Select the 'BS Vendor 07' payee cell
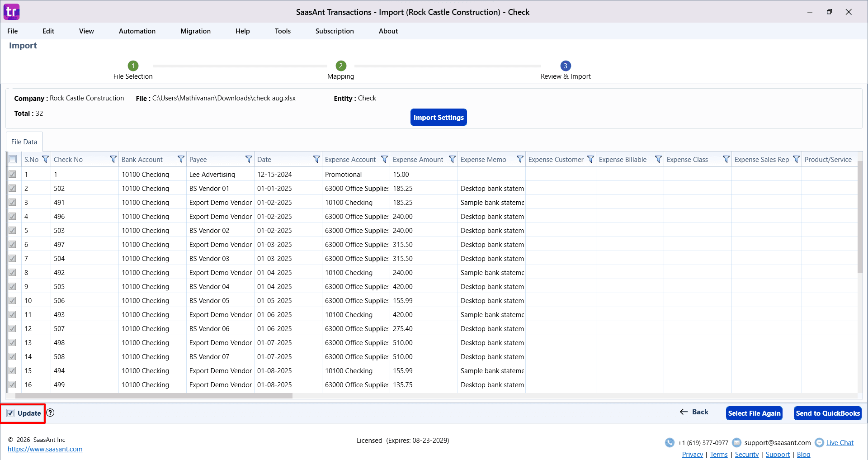 [220, 356]
